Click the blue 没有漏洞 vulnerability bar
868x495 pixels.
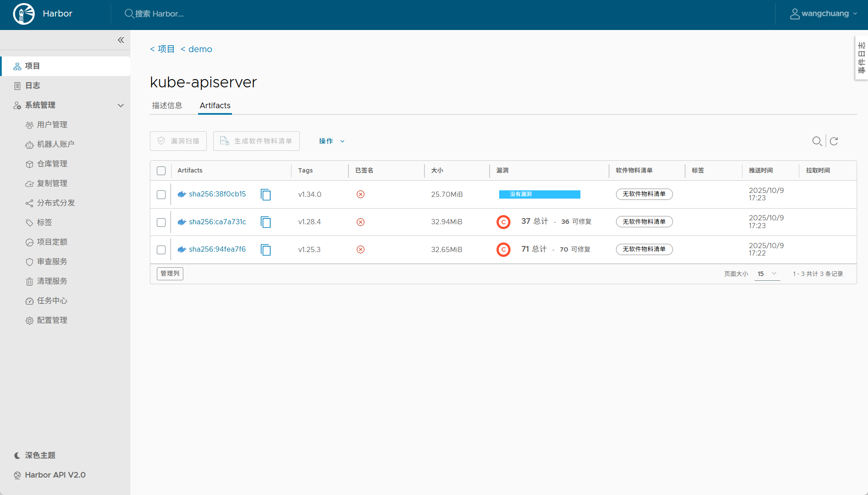(x=539, y=194)
